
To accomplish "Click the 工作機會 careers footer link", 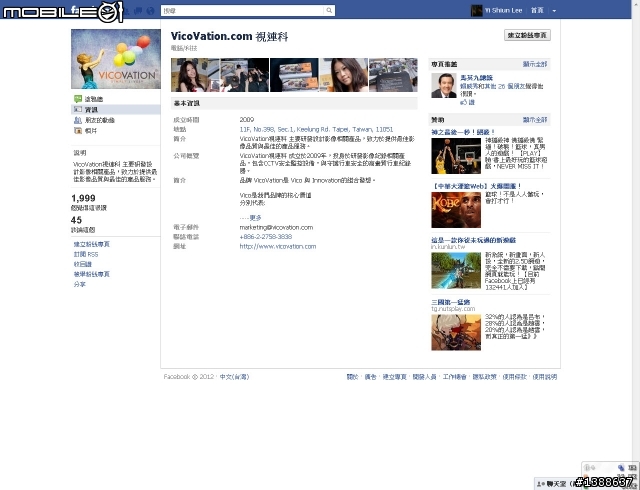I will pos(454,376).
